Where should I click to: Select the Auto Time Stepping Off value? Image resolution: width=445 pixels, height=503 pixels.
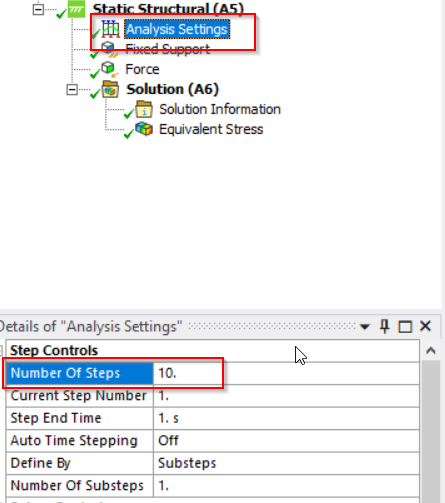point(286,441)
